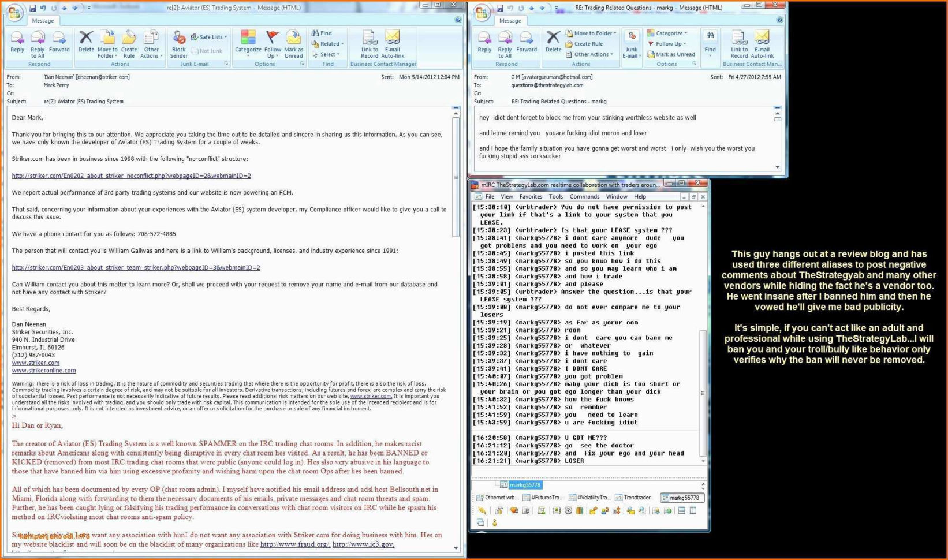Screen dimensions: 948x560
Task: Click the E-mail Auto-link icon
Action: tap(393, 43)
